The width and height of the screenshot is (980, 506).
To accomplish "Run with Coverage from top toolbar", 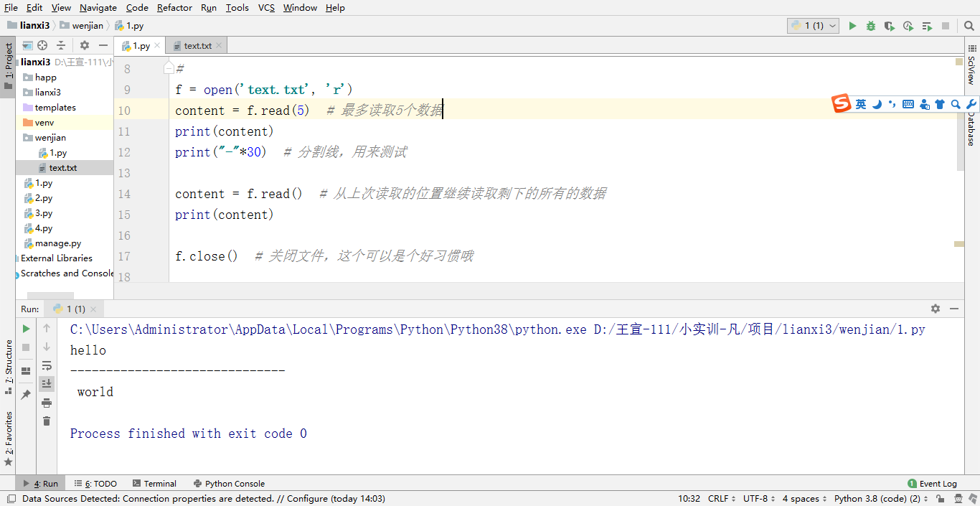I will click(x=890, y=26).
